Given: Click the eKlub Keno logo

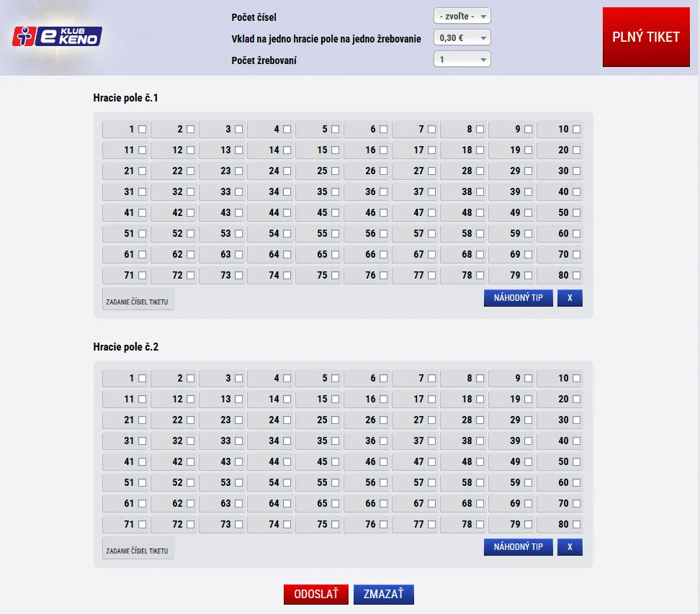Looking at the screenshot, I should coord(58,36).
